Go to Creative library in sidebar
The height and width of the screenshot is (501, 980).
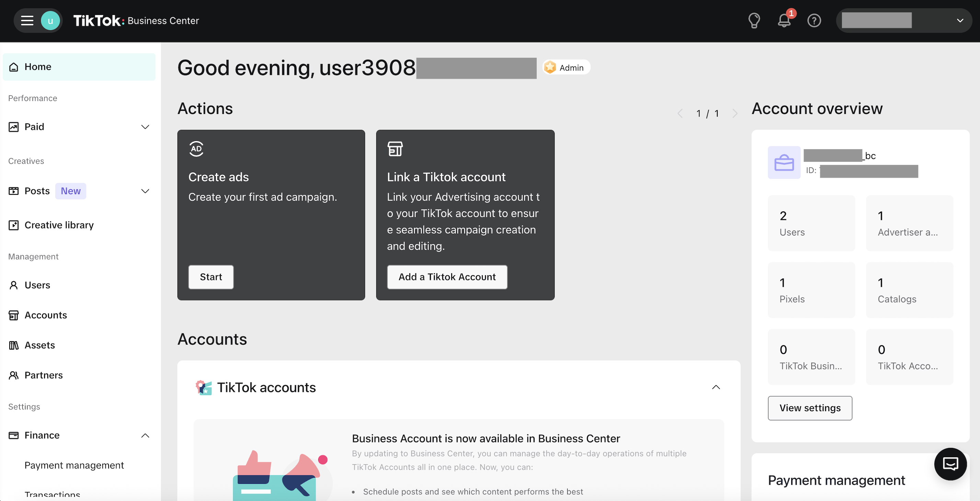pos(59,225)
